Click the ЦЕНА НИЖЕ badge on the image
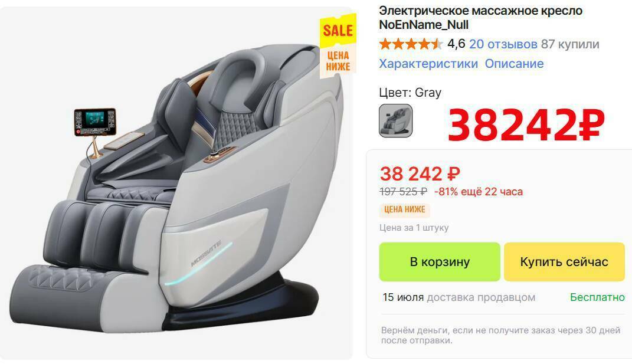Image resolution: width=632 pixels, height=364 pixels. (x=338, y=61)
